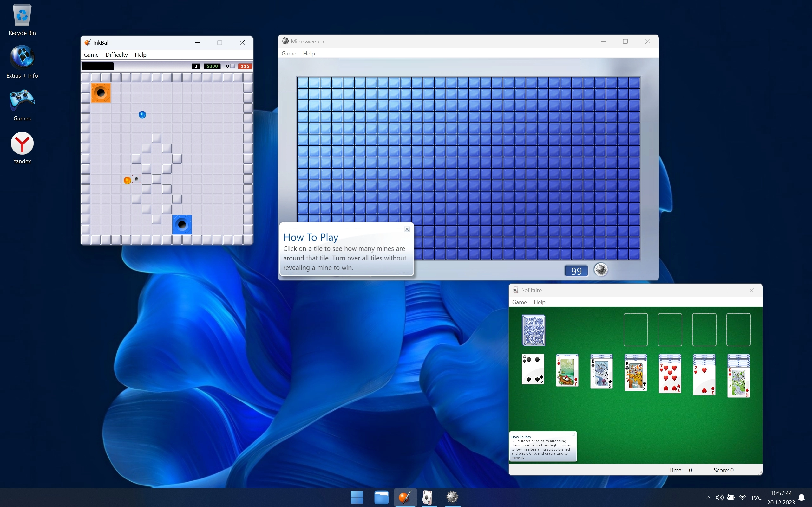Open the Games controller desktop icon
Viewport: 812px width, 507px height.
coord(22,100)
